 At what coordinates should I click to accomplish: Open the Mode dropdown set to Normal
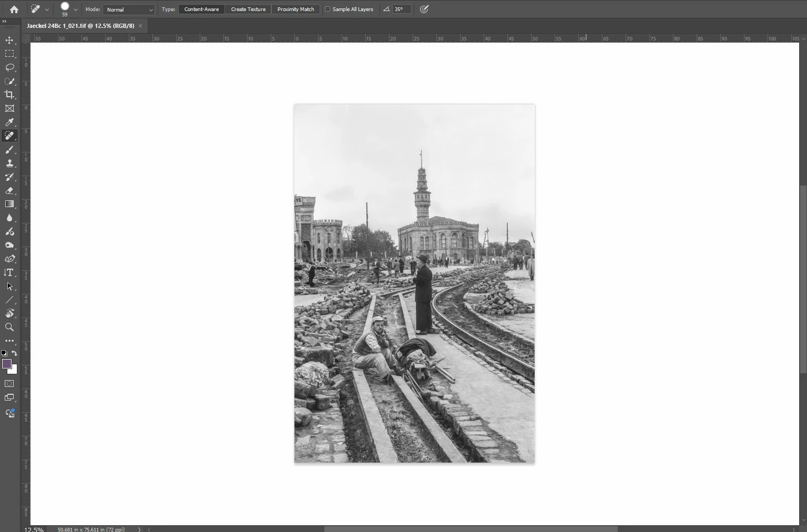click(x=129, y=9)
